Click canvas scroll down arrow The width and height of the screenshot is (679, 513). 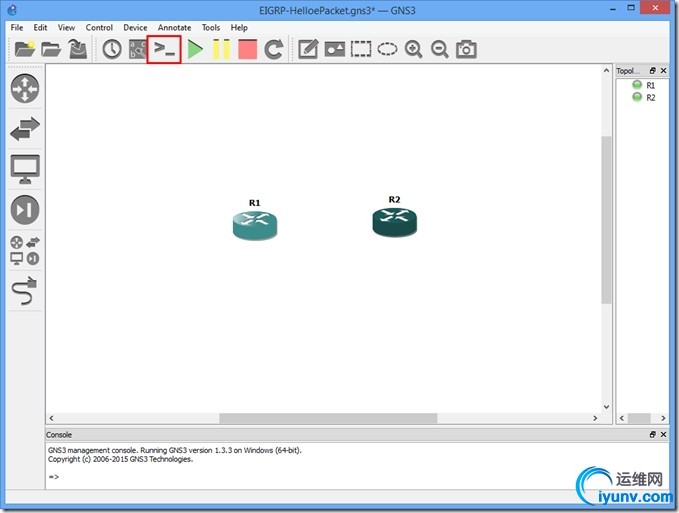(606, 407)
